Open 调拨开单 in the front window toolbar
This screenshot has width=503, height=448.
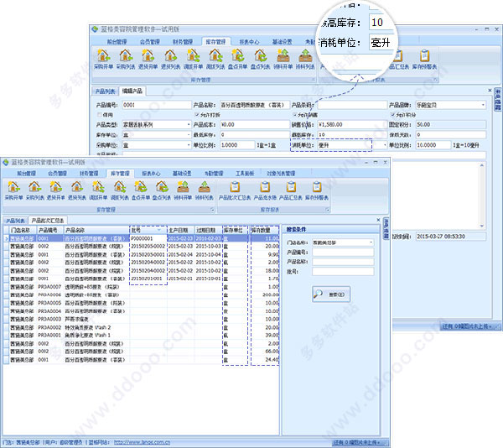[98, 190]
